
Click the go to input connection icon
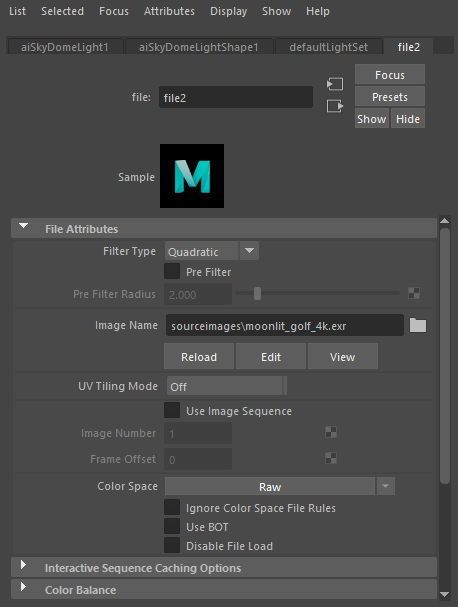(335, 84)
